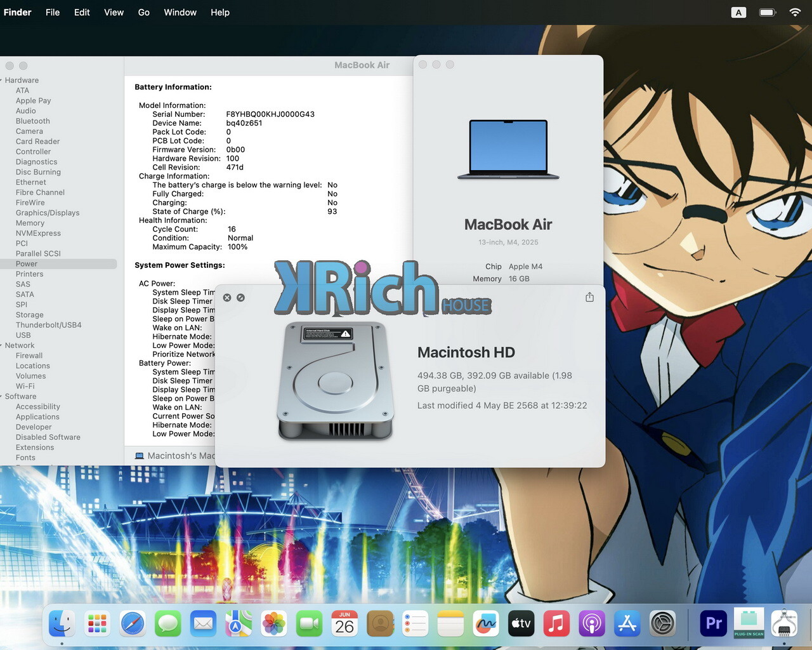Image resolution: width=812 pixels, height=650 pixels.
Task: Open the Mail app icon
Action: coord(203,624)
